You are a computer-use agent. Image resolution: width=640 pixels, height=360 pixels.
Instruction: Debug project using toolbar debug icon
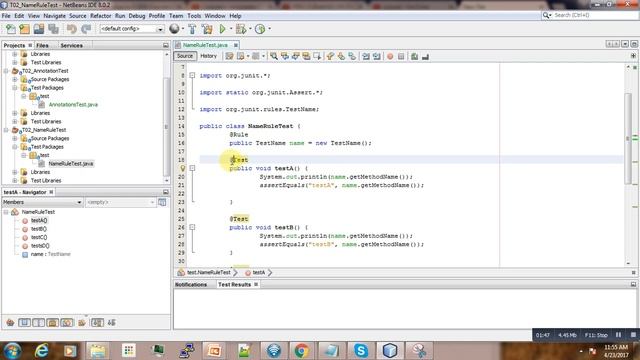tap(241, 29)
